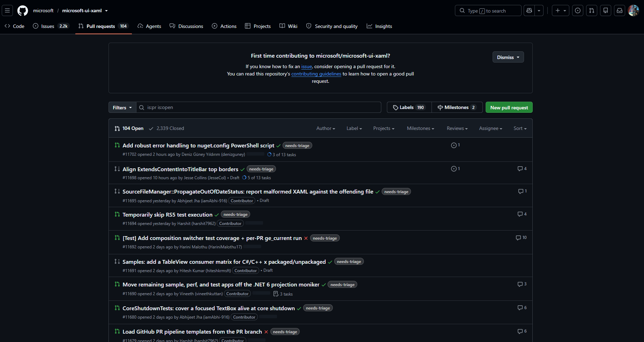This screenshot has height=342, width=644.
Task: Click the pull request filter search field
Action: point(259,108)
